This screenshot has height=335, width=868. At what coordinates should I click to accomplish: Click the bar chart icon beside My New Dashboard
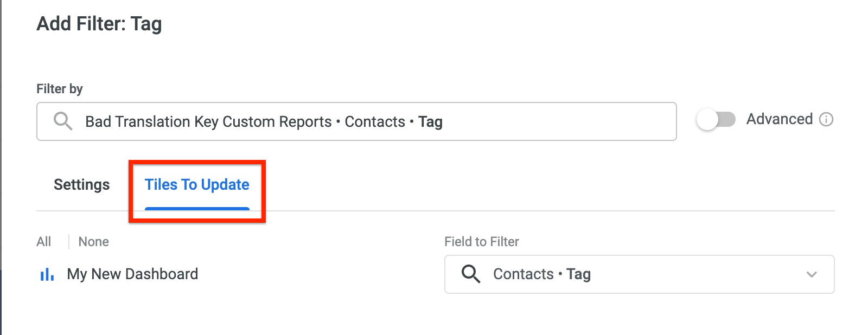(x=47, y=274)
